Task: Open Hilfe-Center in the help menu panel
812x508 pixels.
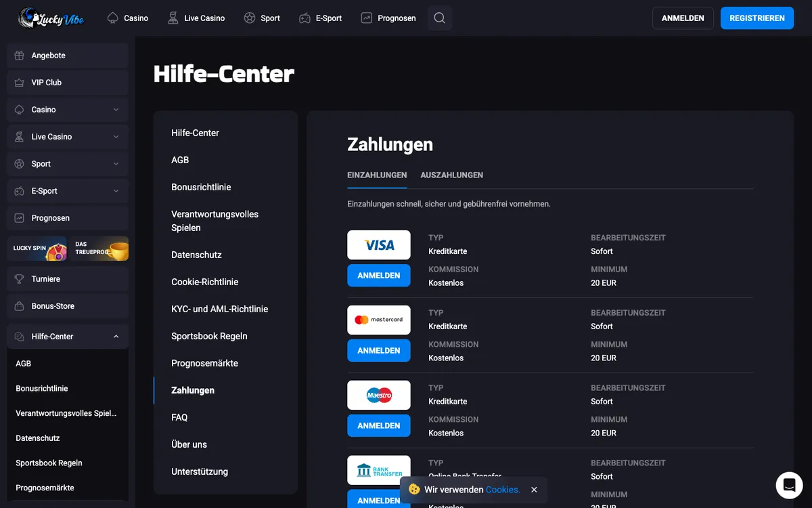Action: click(x=195, y=133)
